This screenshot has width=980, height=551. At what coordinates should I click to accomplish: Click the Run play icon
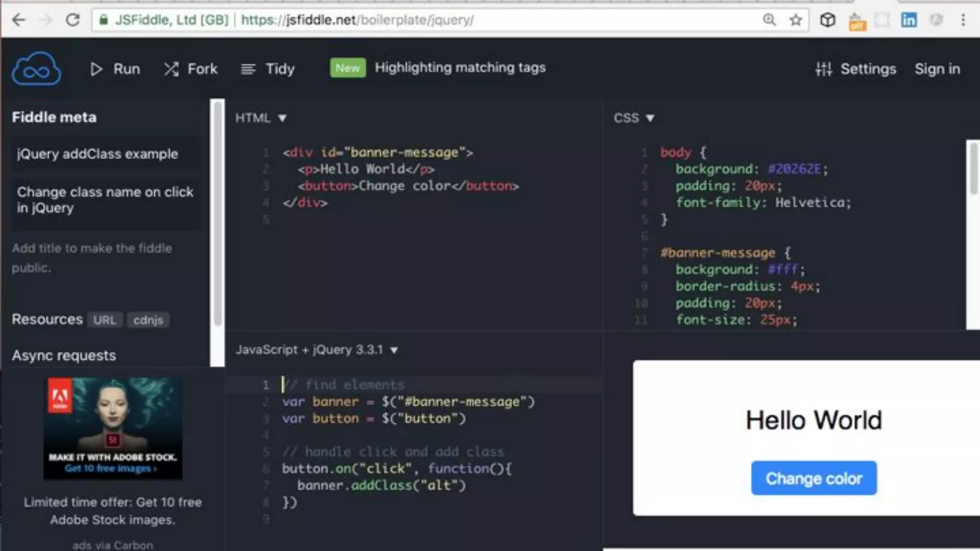point(96,69)
